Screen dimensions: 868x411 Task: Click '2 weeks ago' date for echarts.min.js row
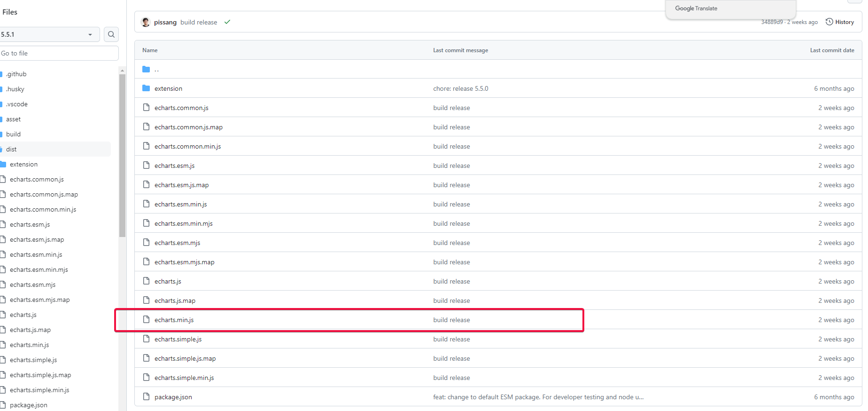point(836,320)
